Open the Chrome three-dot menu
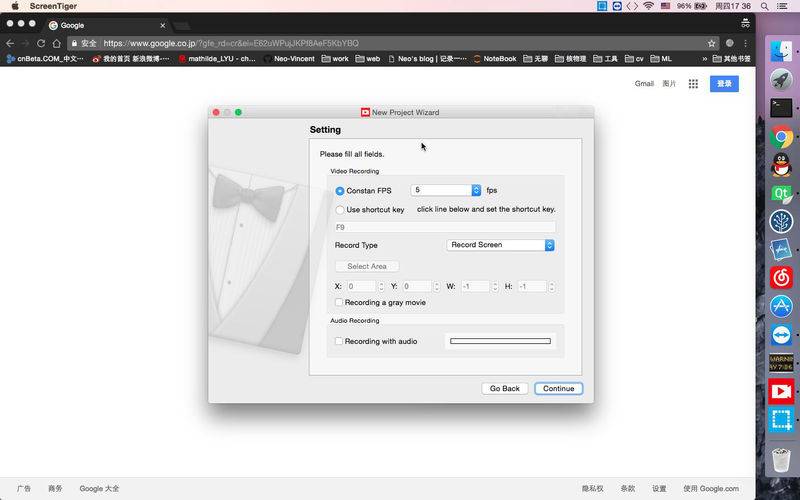Screen dimensions: 800x500 pyautogui.click(x=745, y=43)
